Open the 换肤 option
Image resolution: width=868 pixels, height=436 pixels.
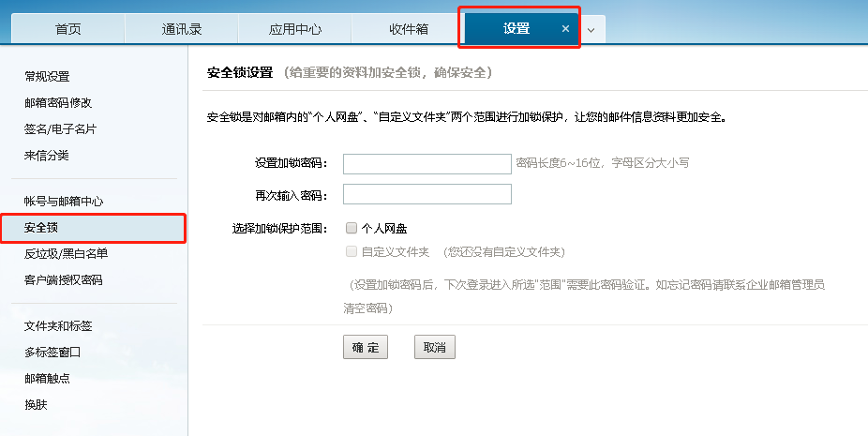(36, 405)
